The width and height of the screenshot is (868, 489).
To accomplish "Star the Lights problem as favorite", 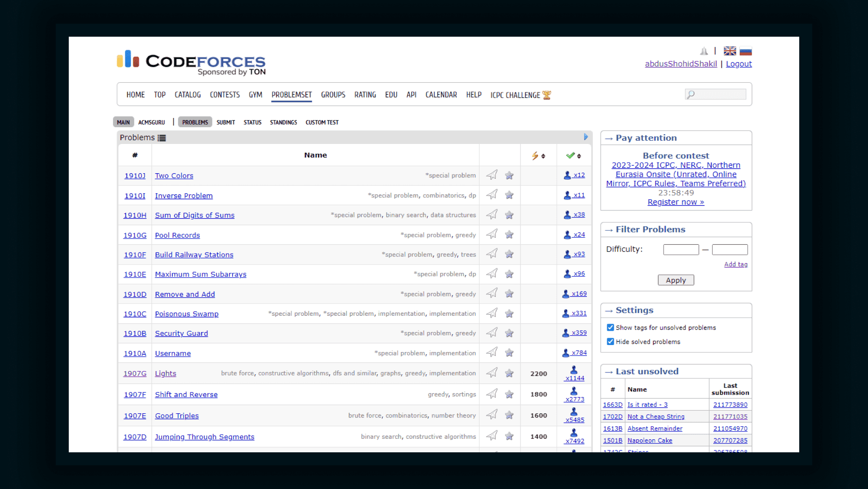I will (x=509, y=373).
